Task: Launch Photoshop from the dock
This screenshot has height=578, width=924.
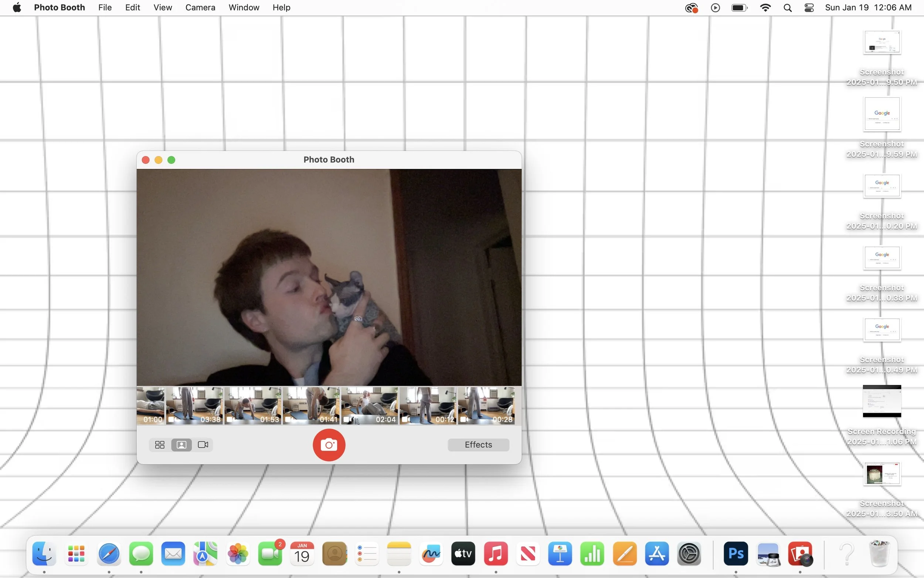Action: (x=736, y=553)
